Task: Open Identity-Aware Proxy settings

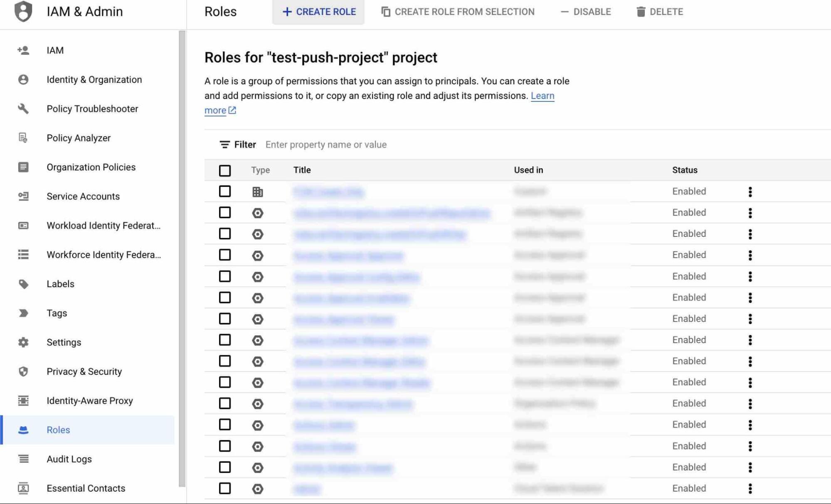Action: tap(90, 400)
